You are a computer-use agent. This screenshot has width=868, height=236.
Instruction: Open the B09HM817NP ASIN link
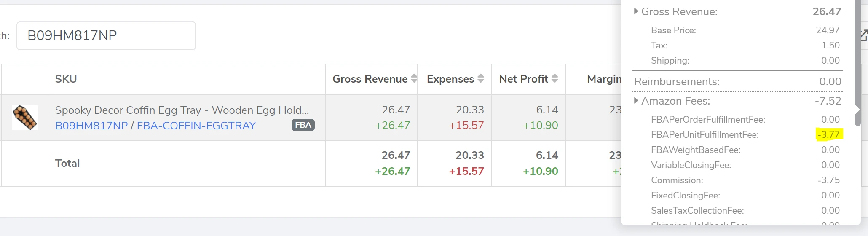click(x=91, y=126)
